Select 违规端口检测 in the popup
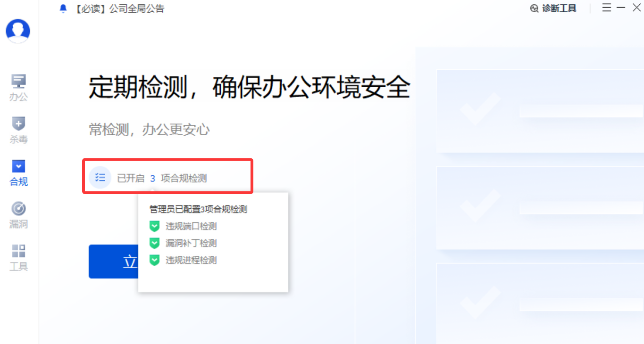This screenshot has height=344, width=644. pyautogui.click(x=191, y=227)
